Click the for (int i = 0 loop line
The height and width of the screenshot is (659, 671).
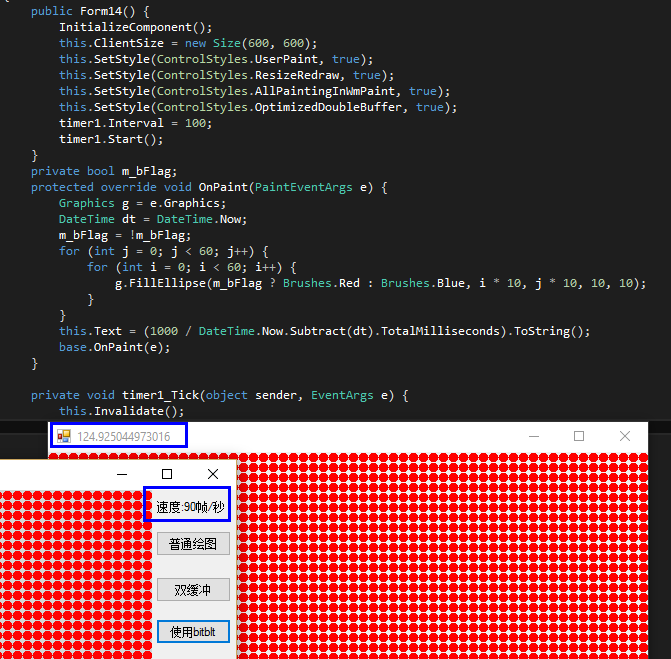pos(192,267)
